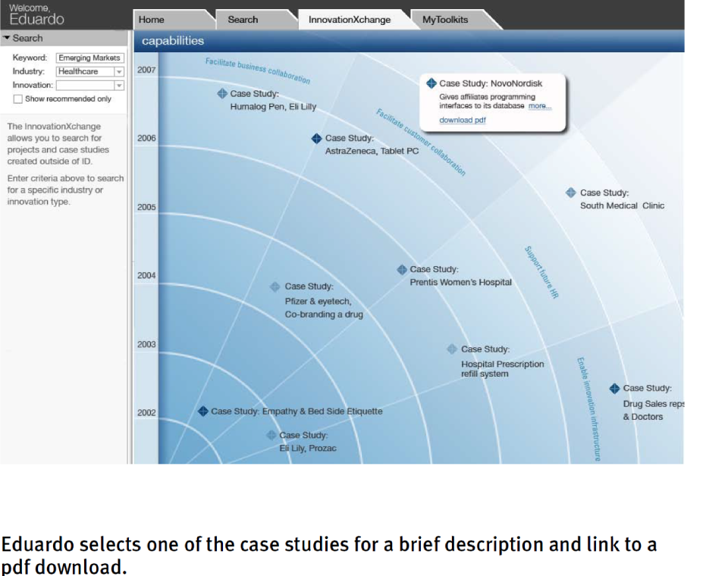The height and width of the screenshot is (576, 728).
Task: Click the Prentis Women's Hospital text
Action: tap(460, 282)
